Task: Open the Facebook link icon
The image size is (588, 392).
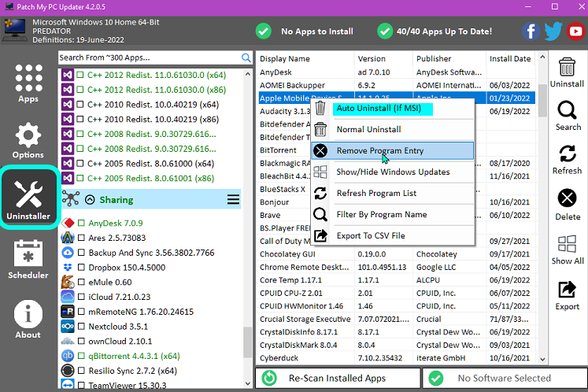Action: (x=531, y=31)
